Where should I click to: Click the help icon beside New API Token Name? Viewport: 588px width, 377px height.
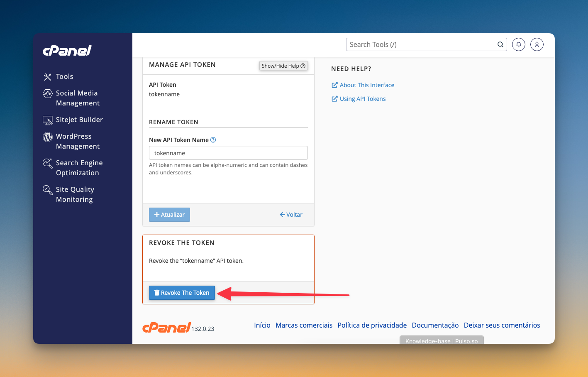pyautogui.click(x=213, y=140)
